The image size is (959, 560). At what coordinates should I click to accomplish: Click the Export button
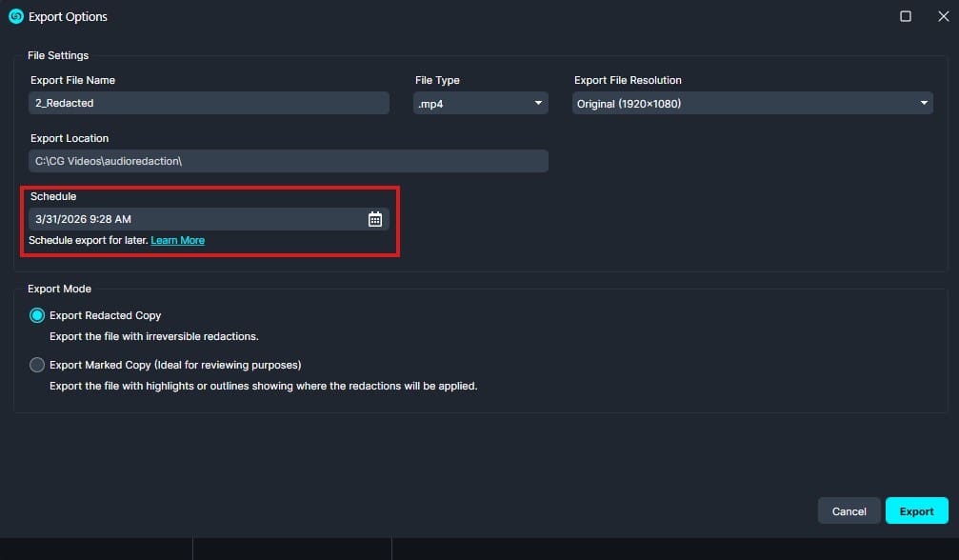tap(916, 511)
